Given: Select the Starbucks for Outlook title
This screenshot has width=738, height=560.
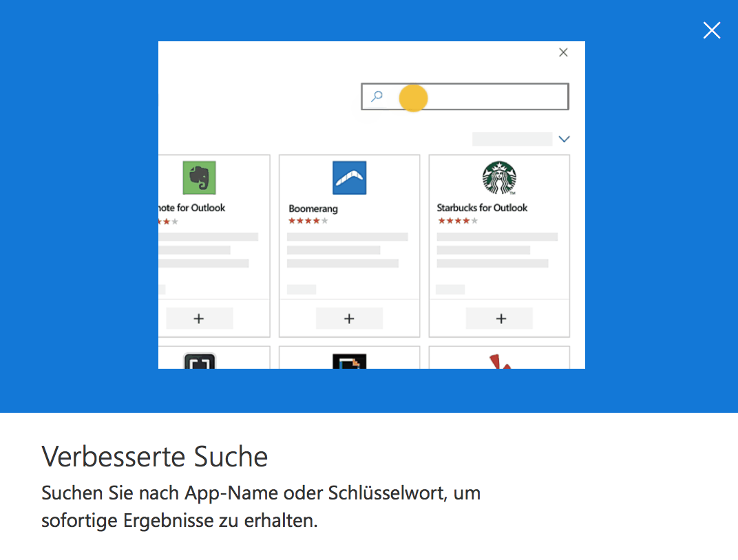Looking at the screenshot, I should click(x=482, y=208).
